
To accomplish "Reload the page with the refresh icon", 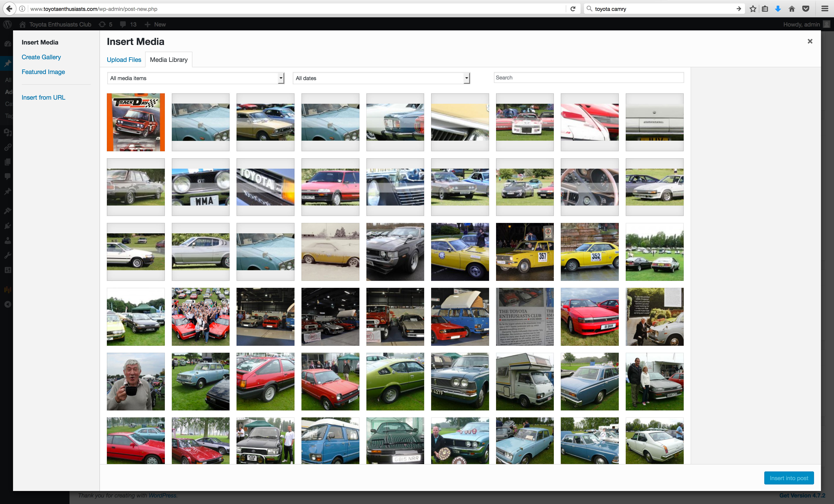I will [573, 9].
